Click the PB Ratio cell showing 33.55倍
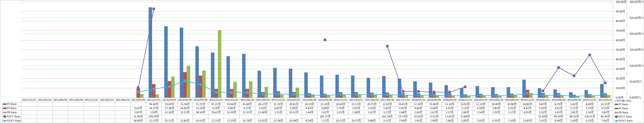 (x=185, y=113)
